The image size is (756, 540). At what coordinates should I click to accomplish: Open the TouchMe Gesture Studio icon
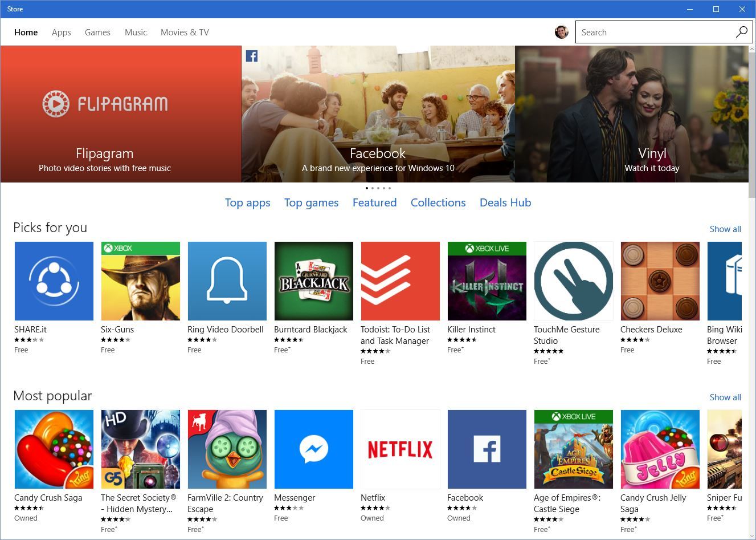point(573,281)
